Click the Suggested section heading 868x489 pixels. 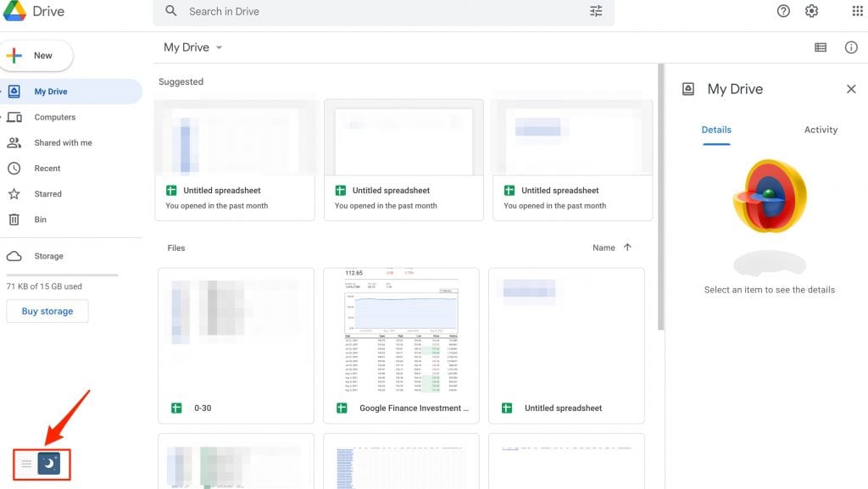point(181,82)
